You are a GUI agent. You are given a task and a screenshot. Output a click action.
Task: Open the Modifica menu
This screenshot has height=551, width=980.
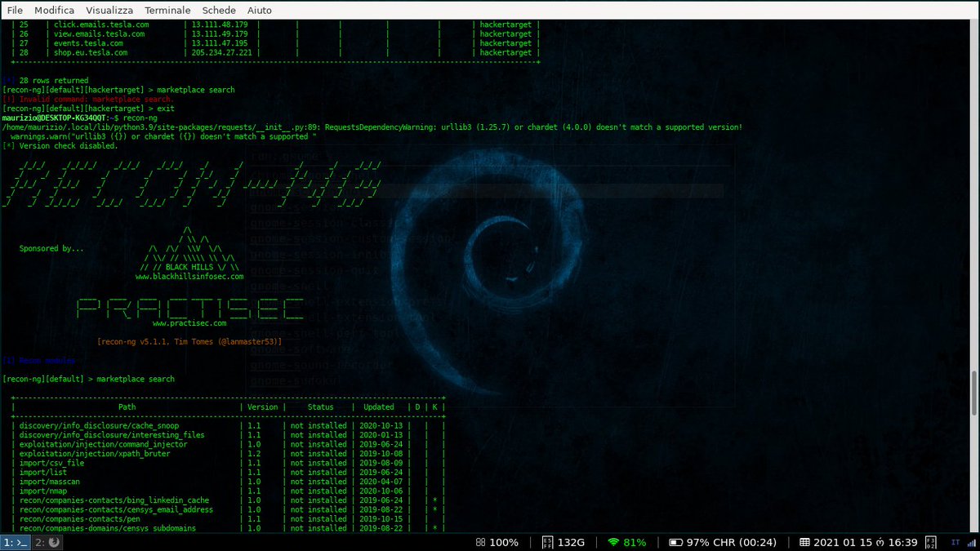coord(55,10)
